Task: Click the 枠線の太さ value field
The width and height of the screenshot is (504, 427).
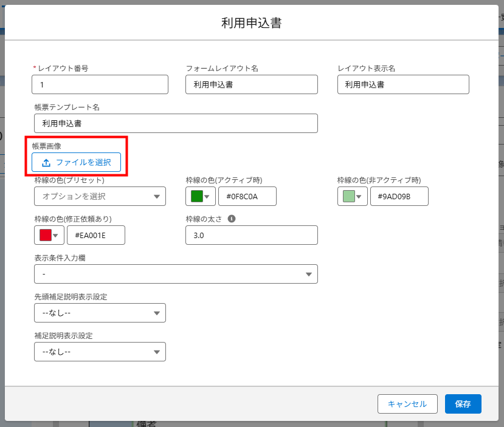Action: [251, 235]
